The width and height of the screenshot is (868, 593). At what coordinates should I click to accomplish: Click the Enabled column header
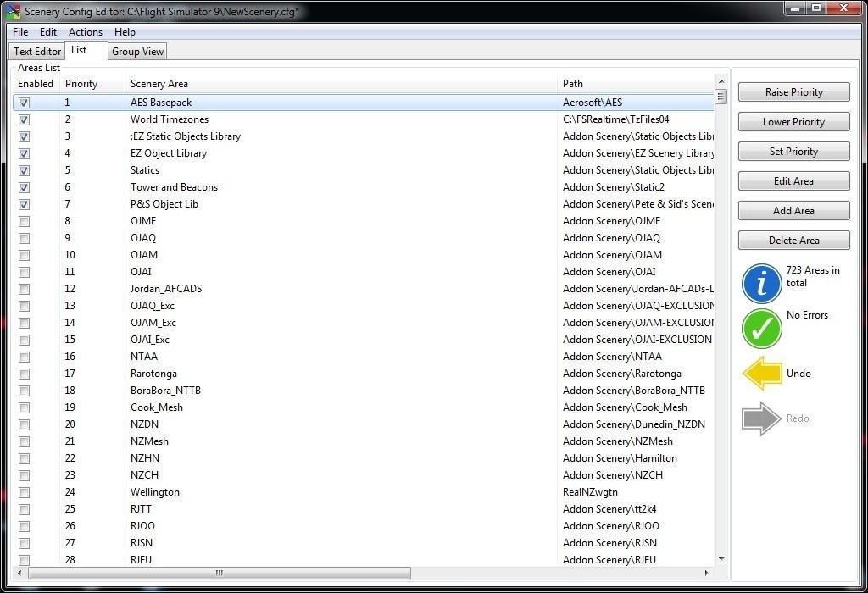coord(36,84)
